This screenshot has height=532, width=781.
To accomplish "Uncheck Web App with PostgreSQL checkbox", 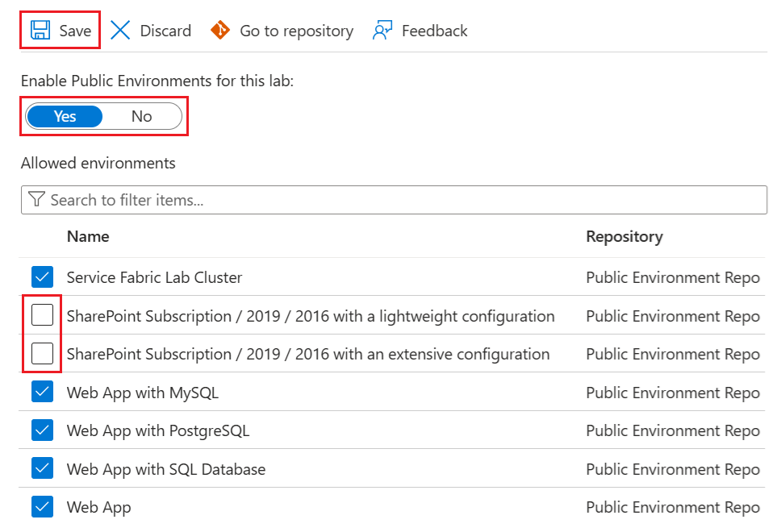I will click(42, 430).
